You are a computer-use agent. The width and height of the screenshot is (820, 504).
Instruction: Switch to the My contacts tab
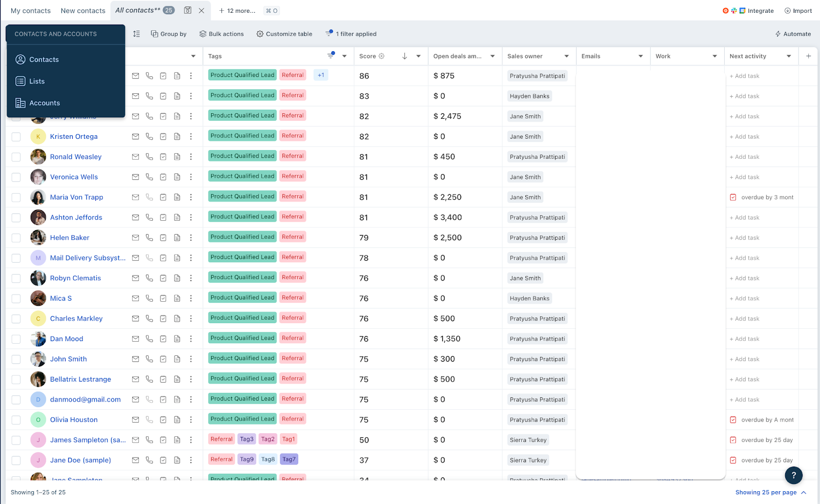(x=31, y=11)
